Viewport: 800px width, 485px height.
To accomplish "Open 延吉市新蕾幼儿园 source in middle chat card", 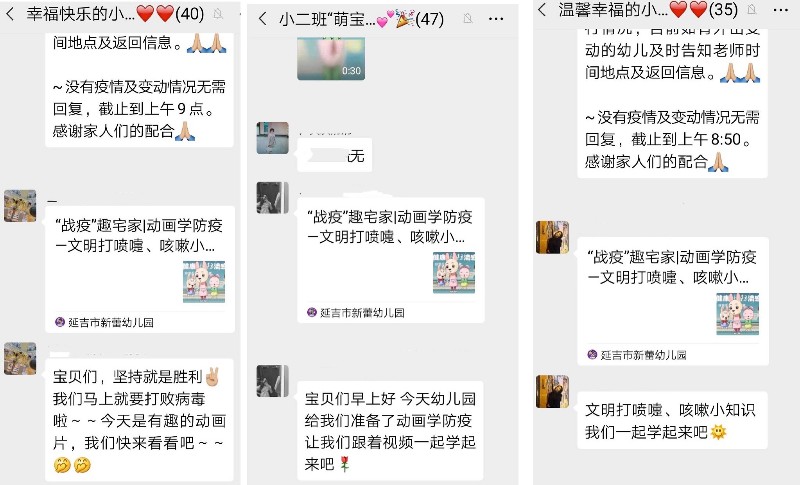I will tap(356, 313).
